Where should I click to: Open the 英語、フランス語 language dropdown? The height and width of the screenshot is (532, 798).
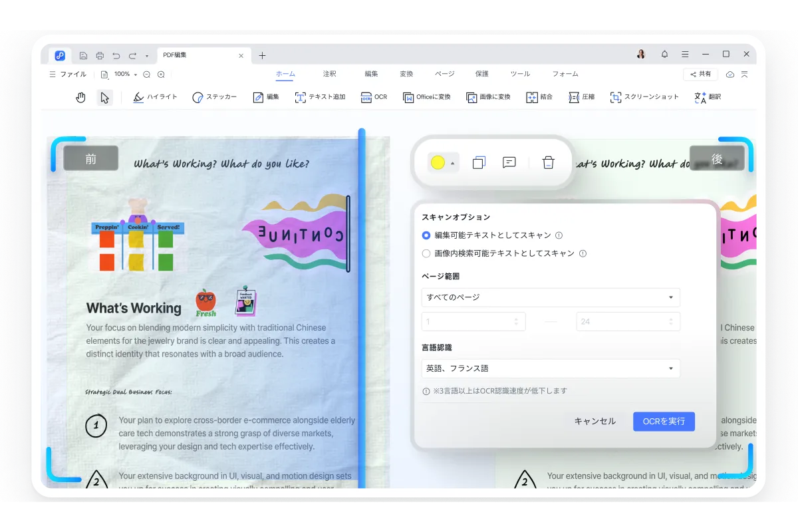[551, 368]
